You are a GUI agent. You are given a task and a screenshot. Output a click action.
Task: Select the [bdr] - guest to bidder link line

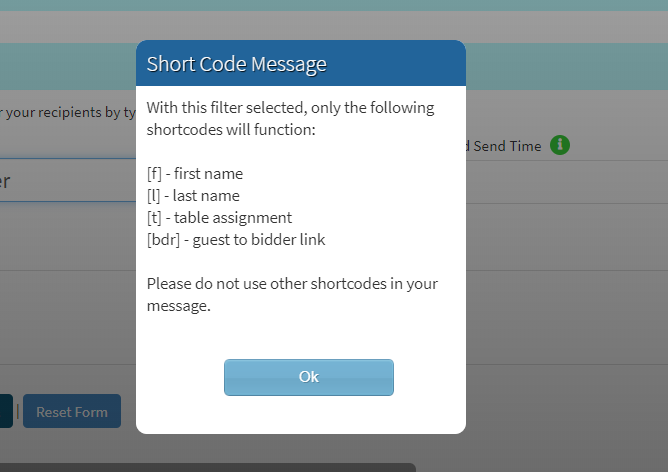click(236, 240)
